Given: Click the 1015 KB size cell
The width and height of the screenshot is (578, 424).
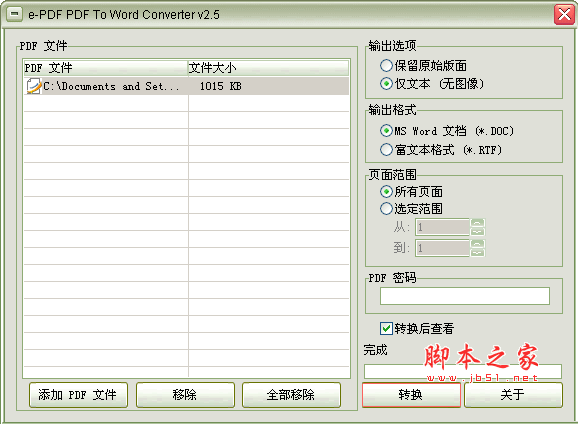Looking at the screenshot, I should tap(220, 86).
